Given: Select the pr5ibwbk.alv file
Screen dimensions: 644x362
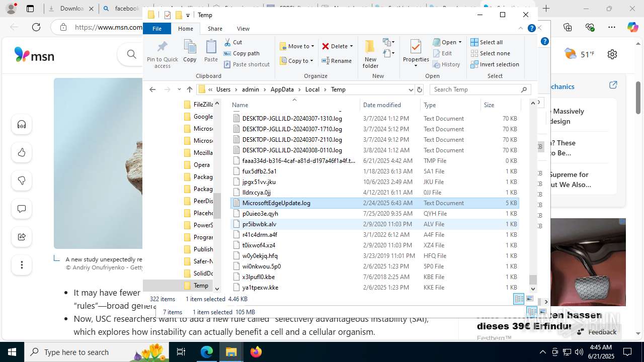Looking at the screenshot, I should (374, 224).
